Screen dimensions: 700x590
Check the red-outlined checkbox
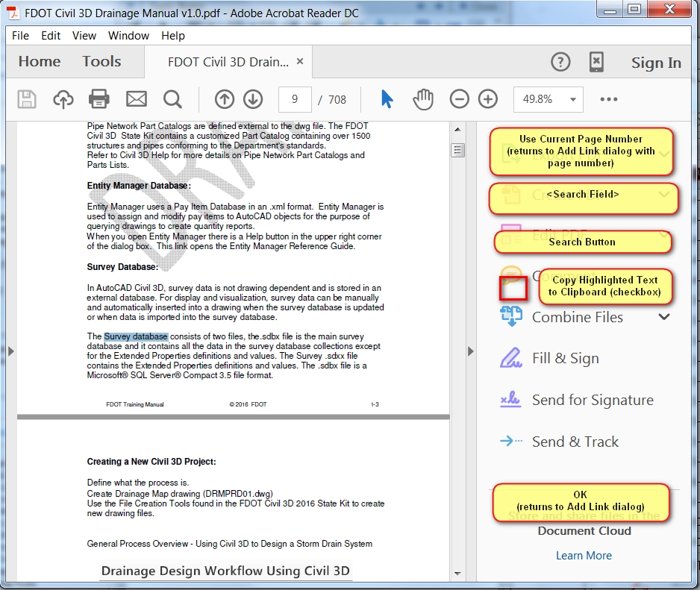[x=513, y=288]
